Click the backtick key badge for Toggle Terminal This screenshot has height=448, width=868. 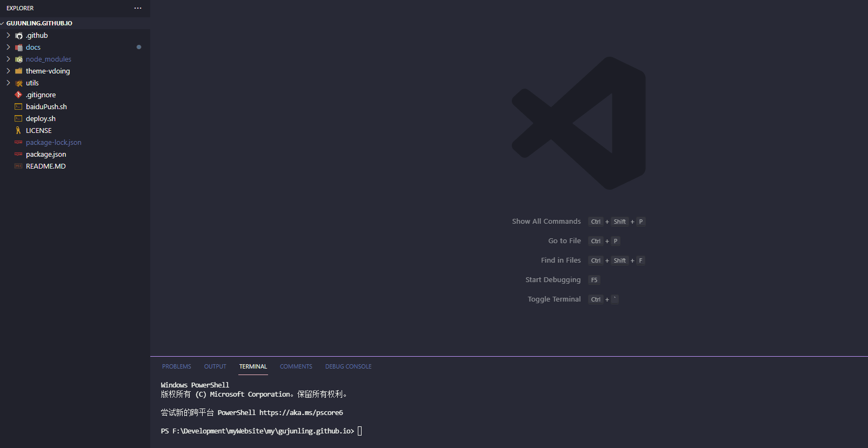615,299
